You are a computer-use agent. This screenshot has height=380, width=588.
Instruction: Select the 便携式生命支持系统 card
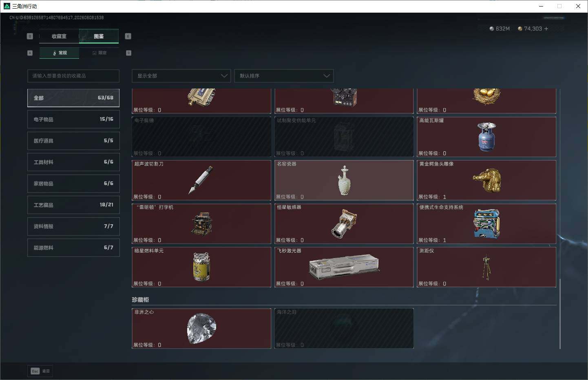point(486,224)
